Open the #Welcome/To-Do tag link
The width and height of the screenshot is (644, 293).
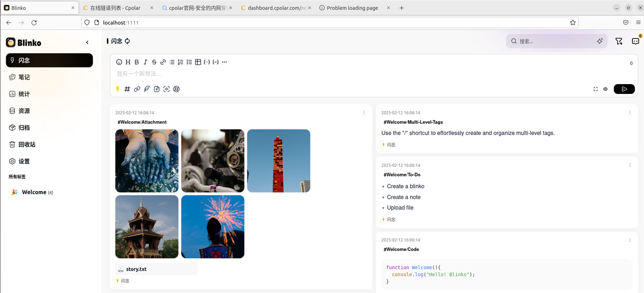(x=402, y=174)
